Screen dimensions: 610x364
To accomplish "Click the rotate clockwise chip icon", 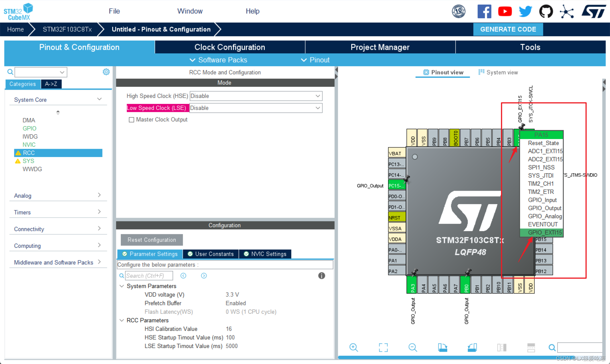I will click(443, 347).
